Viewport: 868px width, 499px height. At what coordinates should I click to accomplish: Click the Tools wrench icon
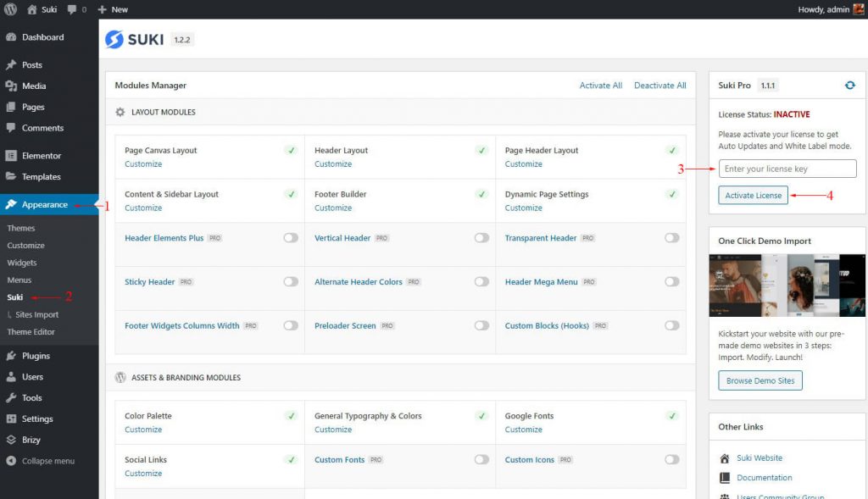[x=10, y=398]
